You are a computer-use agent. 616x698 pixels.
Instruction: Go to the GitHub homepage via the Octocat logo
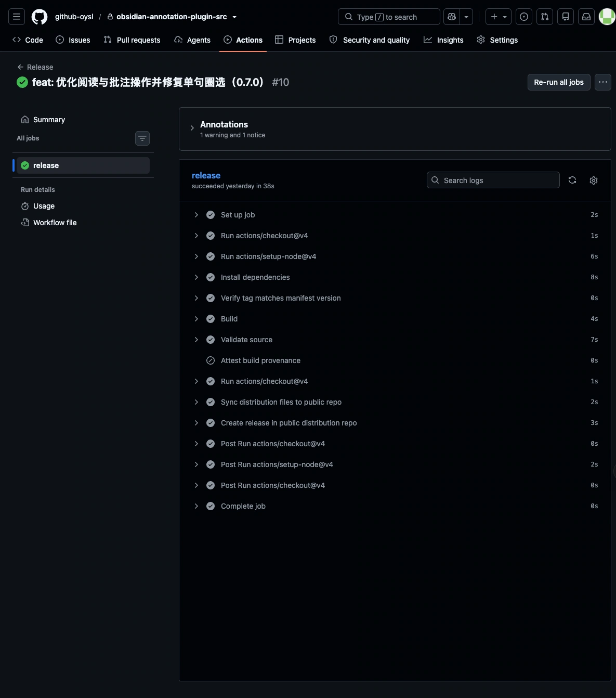tap(40, 17)
